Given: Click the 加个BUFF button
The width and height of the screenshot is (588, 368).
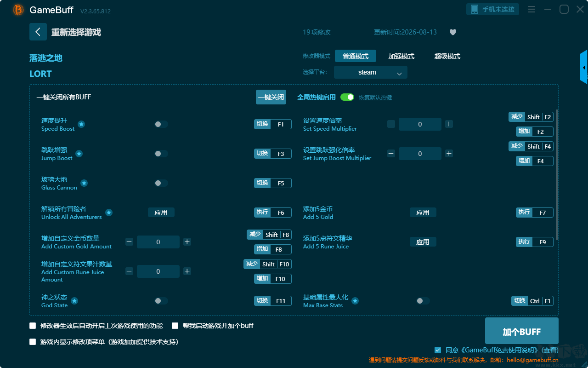Looking at the screenshot, I should point(522,332).
